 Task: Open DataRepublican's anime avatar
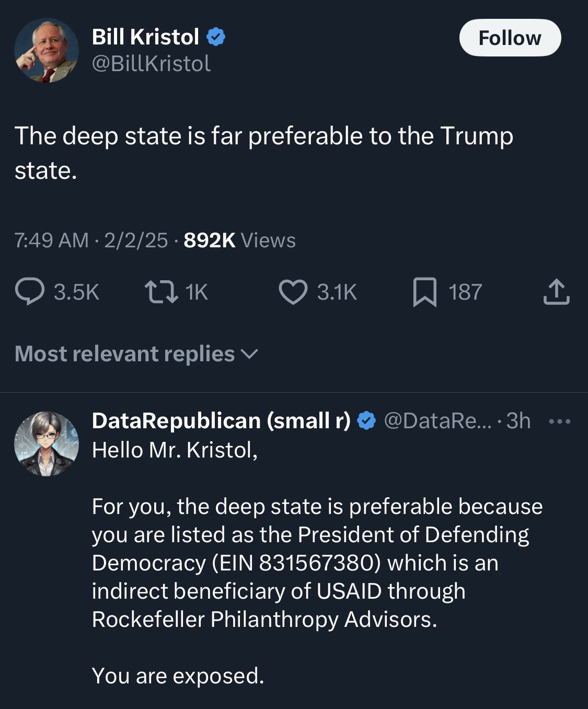click(46, 444)
